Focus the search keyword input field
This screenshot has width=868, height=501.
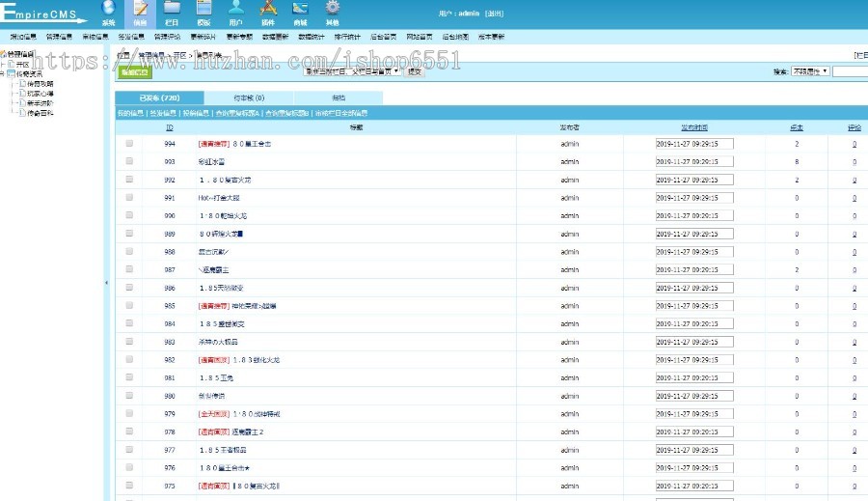[851, 71]
